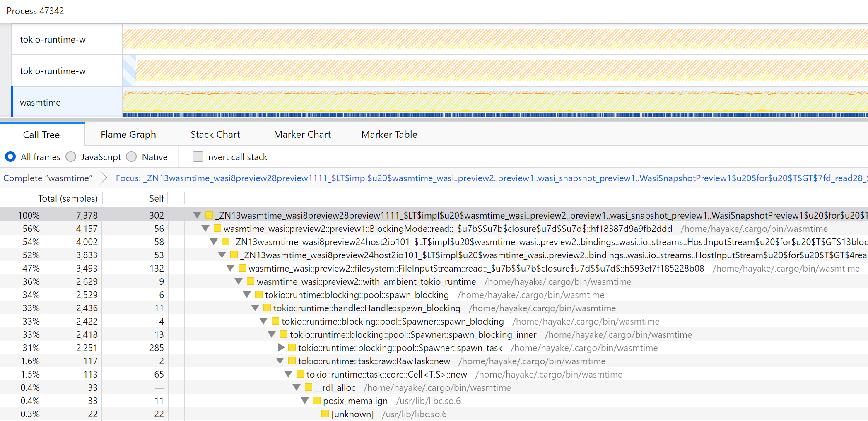Click the yellow category square next to __rdl_alloc
This screenshot has height=421, width=868.
pos(309,387)
